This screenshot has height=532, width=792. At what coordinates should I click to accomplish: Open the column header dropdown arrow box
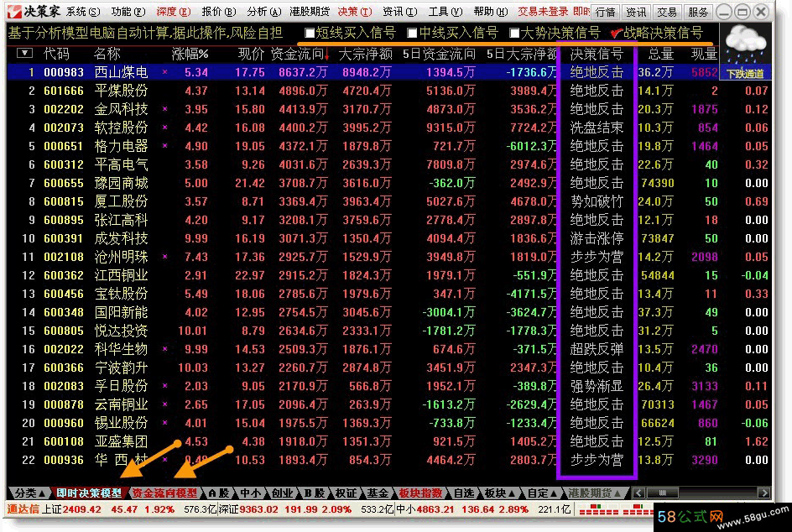[25, 53]
